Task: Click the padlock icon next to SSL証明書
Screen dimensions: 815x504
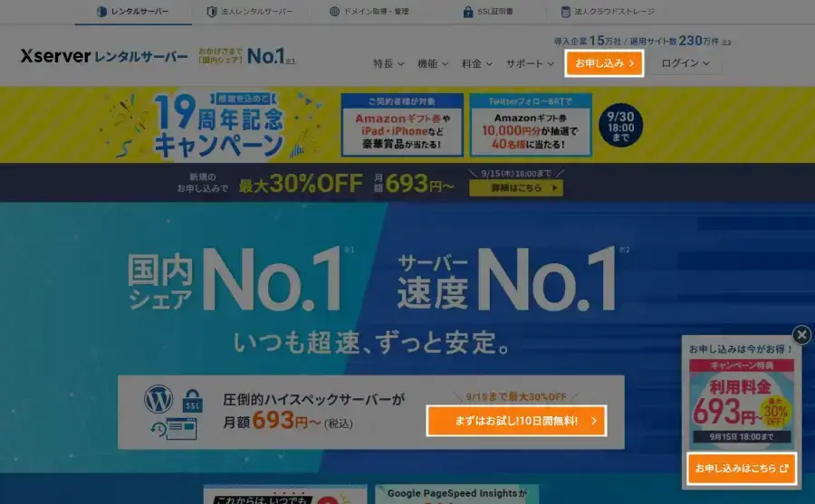Action: tap(468, 12)
